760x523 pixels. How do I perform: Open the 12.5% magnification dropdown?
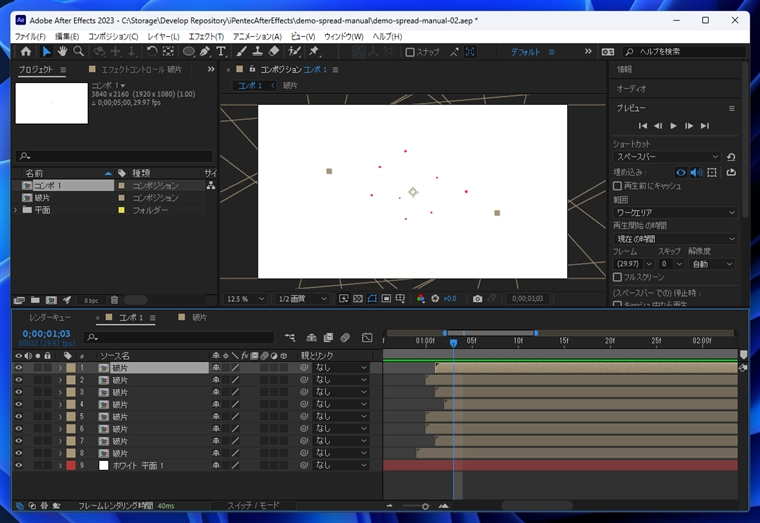[245, 299]
